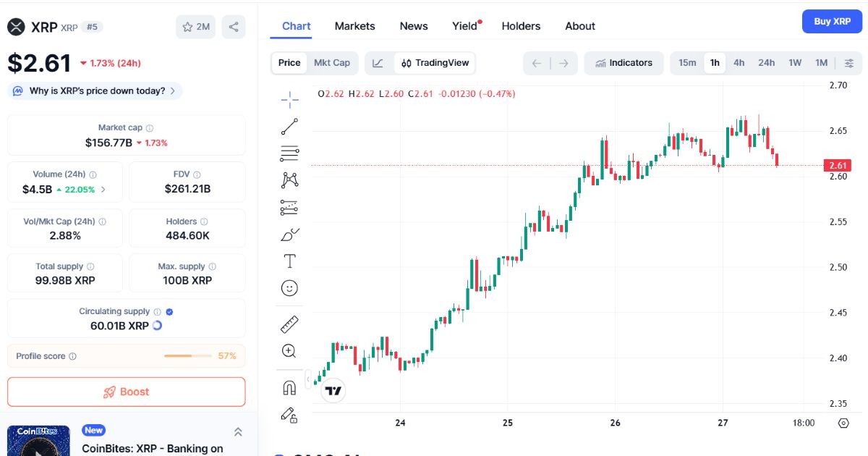Toggle lock all drawing tools
Image resolution: width=868 pixels, height=456 pixels.
coord(289,415)
